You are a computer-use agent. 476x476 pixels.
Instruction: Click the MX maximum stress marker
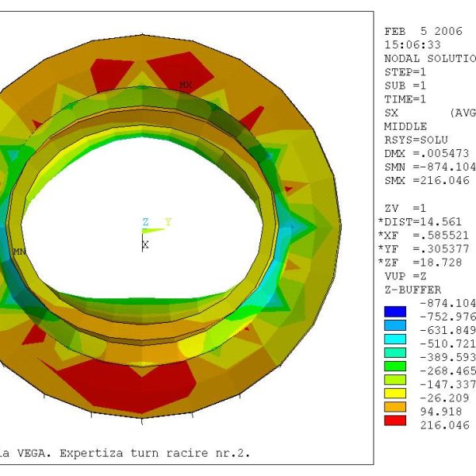pyautogui.click(x=186, y=84)
